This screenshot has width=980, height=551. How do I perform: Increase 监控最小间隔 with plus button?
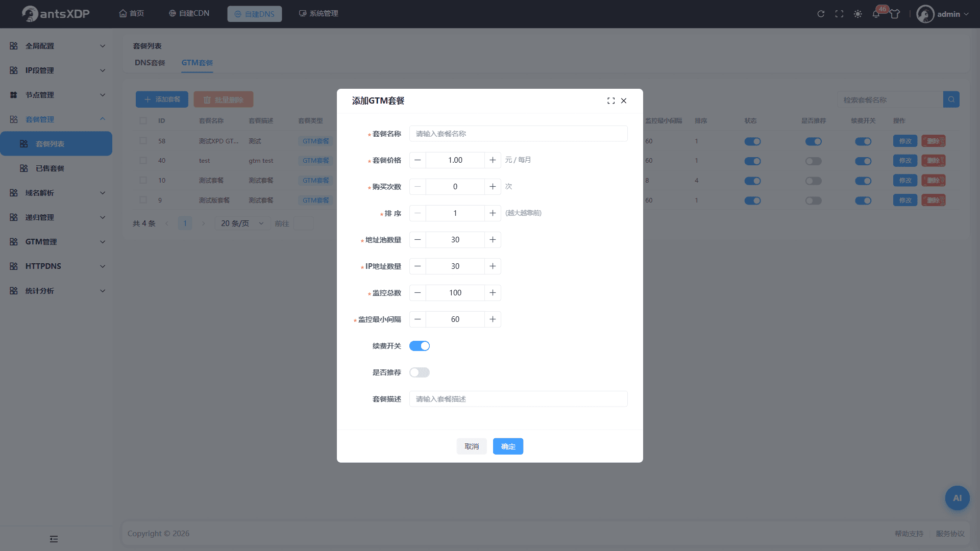[x=493, y=319]
